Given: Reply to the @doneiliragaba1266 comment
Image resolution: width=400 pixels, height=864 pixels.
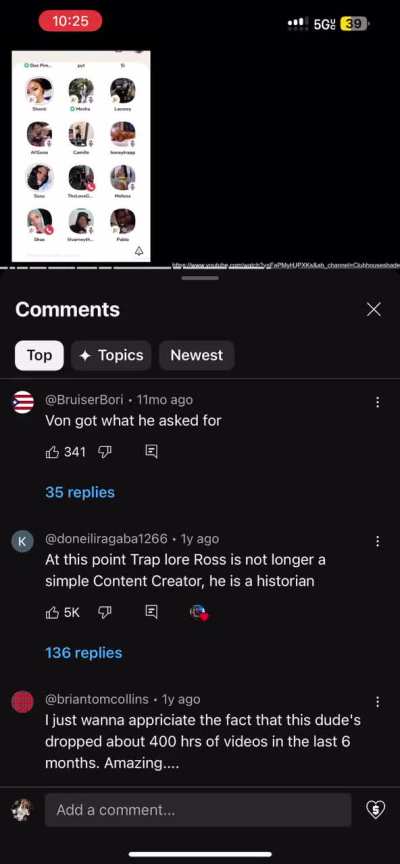Looking at the screenshot, I should click(x=152, y=612).
